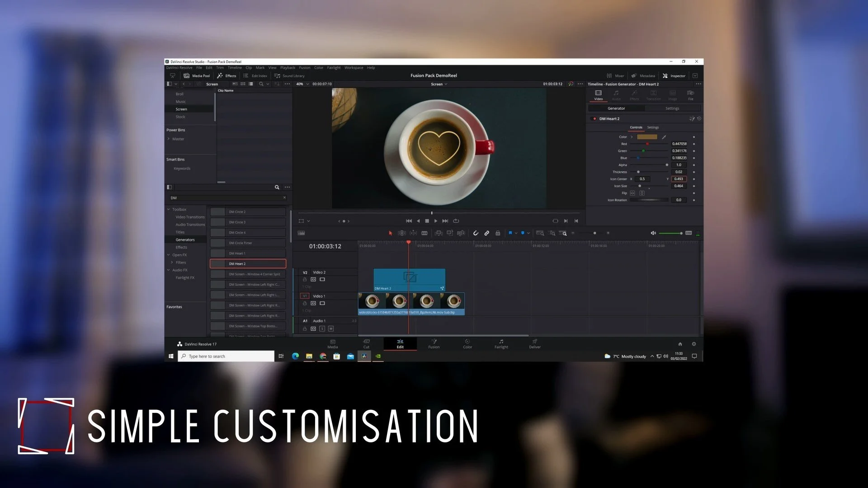Lock the Video 2 track
868x488 pixels.
(305, 280)
